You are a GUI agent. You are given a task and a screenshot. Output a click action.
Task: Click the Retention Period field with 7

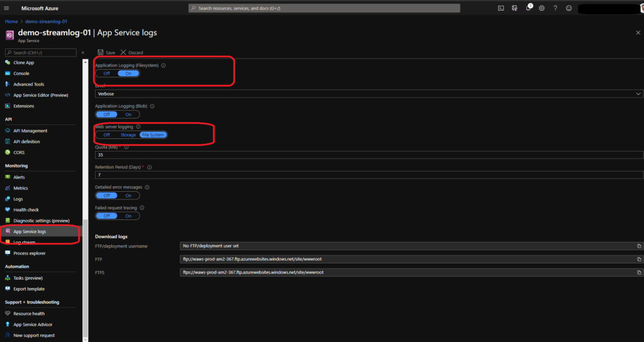[x=369, y=175]
